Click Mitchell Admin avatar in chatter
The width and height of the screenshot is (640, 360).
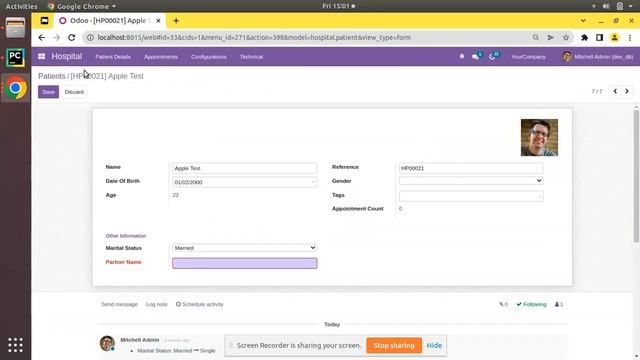107,343
